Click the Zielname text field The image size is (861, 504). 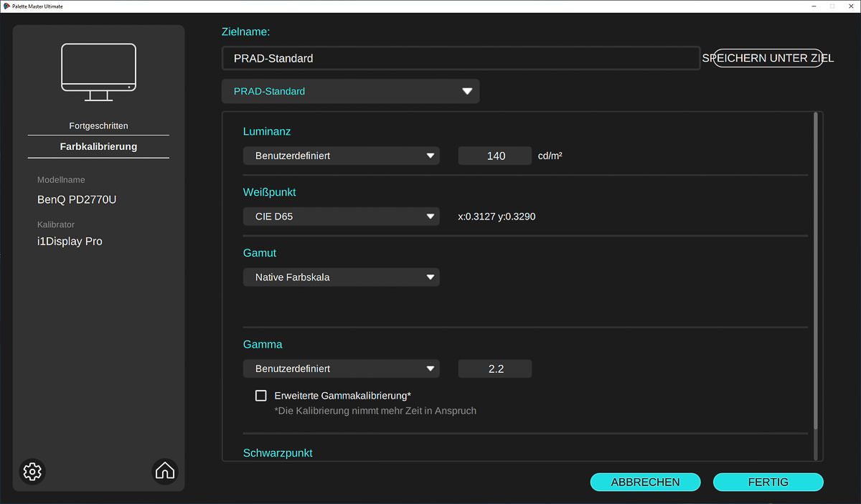(x=460, y=59)
